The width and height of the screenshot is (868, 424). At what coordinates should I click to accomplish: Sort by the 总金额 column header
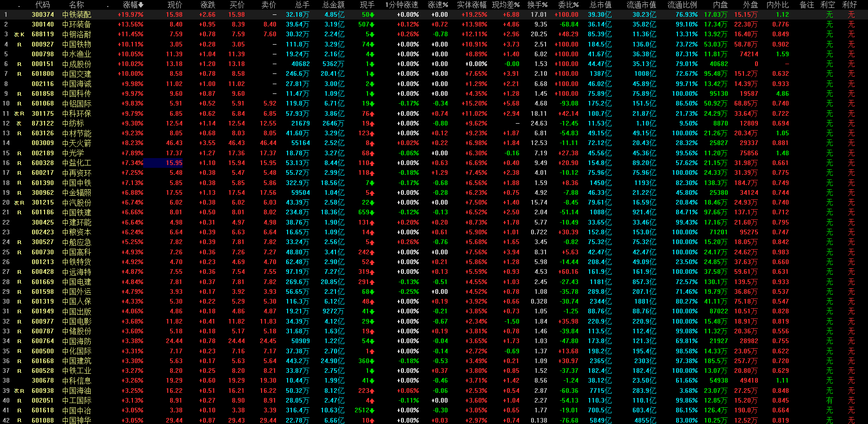[x=334, y=5]
